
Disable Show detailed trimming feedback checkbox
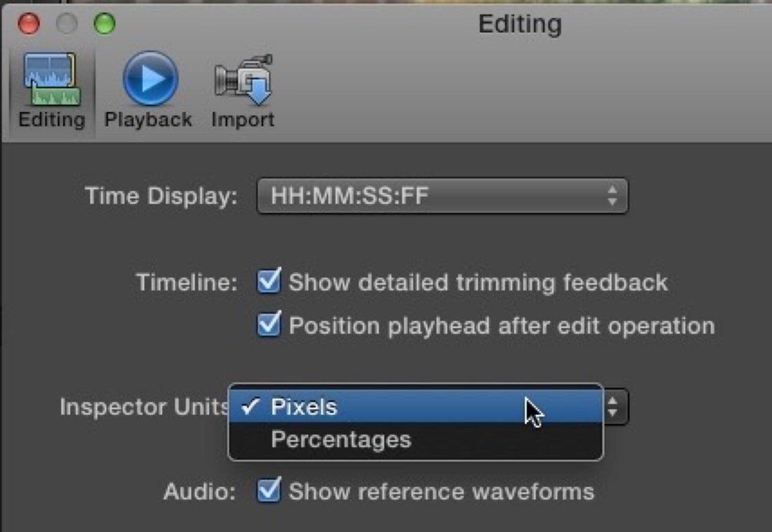point(269,281)
